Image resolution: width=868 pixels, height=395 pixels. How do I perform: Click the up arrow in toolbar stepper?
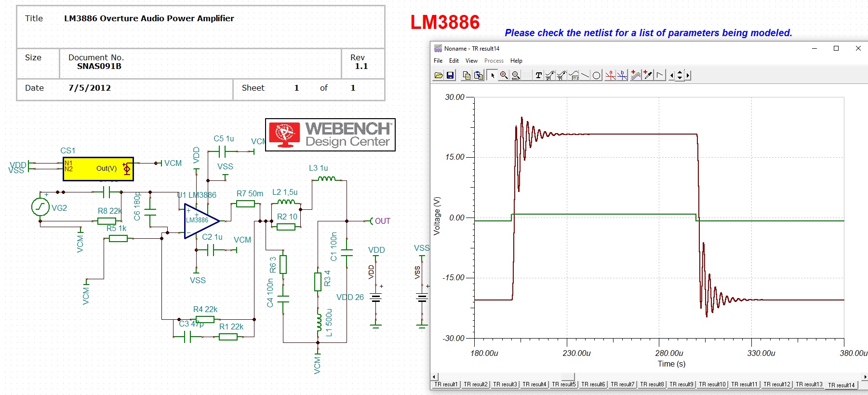pos(680,72)
